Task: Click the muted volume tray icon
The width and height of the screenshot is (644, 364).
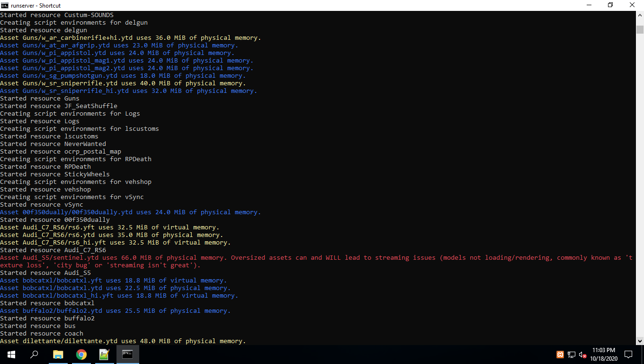Action: [583, 355]
